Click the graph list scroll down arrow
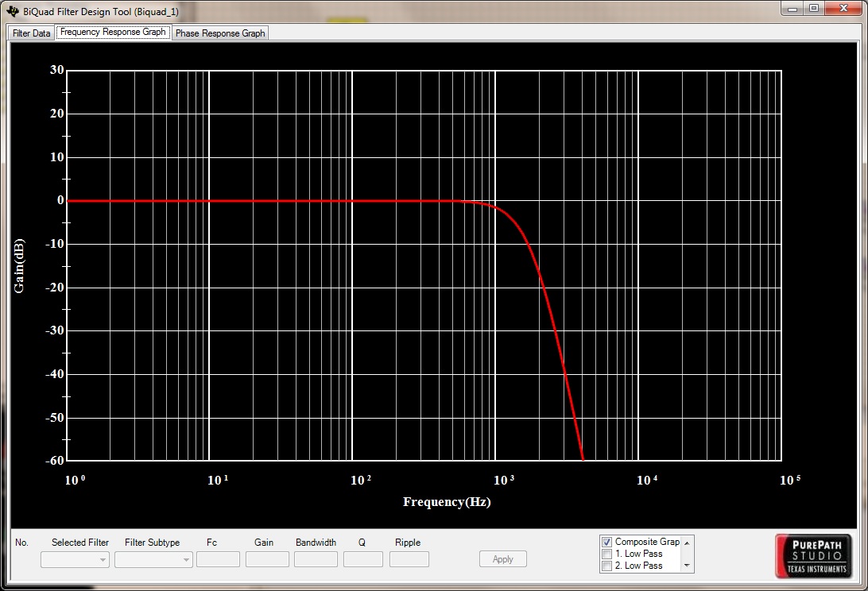 687,566
